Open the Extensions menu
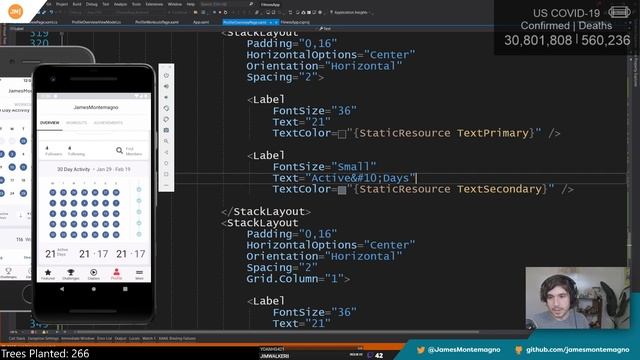This screenshot has height=360, width=640. pyautogui.click(x=154, y=4)
